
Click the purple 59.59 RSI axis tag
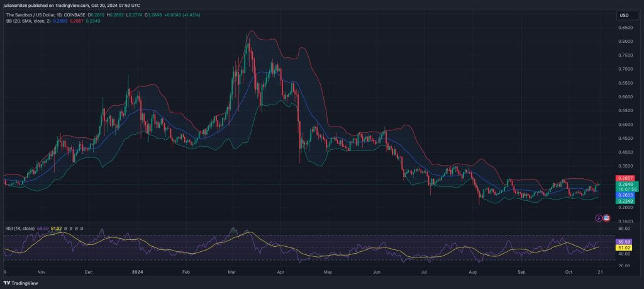[x=623, y=242]
